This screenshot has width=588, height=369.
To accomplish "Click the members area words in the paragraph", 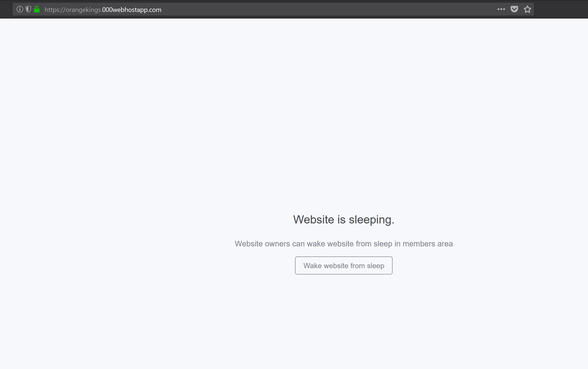I will (428, 244).
